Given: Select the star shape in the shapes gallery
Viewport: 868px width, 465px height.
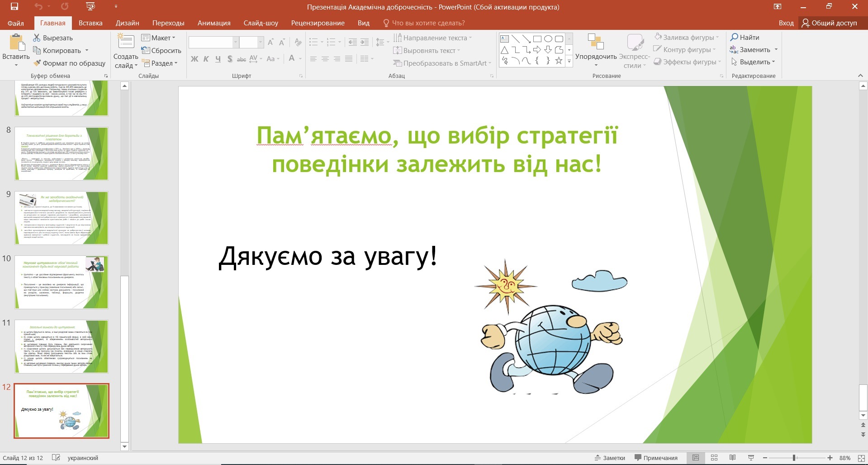Looking at the screenshot, I should pyautogui.click(x=559, y=61).
